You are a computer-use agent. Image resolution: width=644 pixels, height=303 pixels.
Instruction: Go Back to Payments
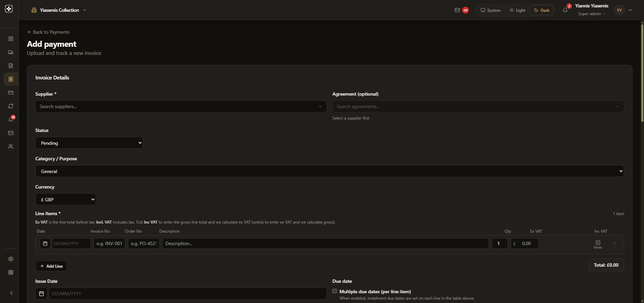pyautogui.click(x=48, y=32)
